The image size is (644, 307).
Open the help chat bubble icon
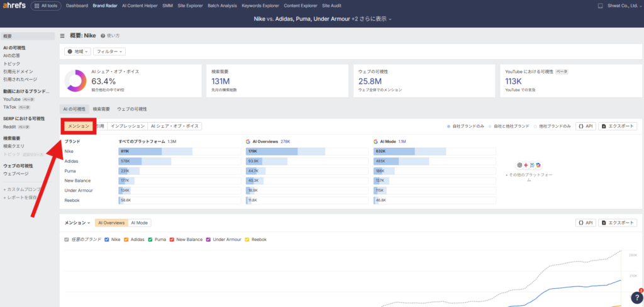636,298
